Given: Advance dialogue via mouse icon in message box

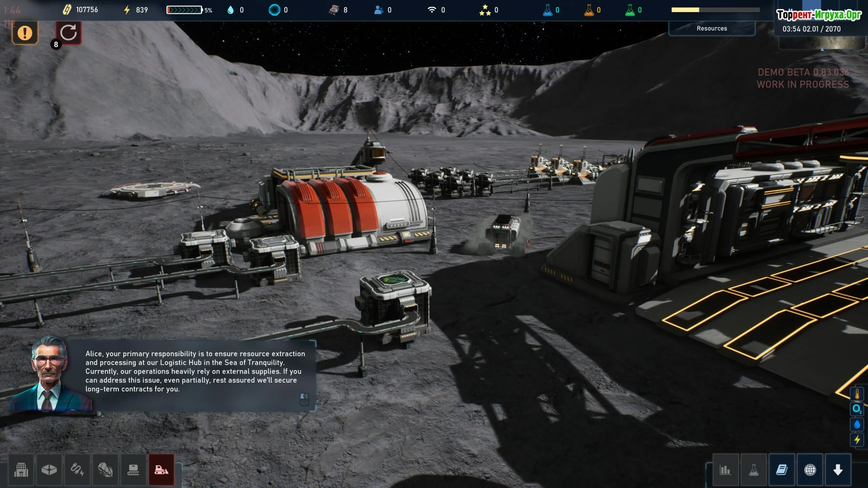Looking at the screenshot, I should click(x=304, y=399).
